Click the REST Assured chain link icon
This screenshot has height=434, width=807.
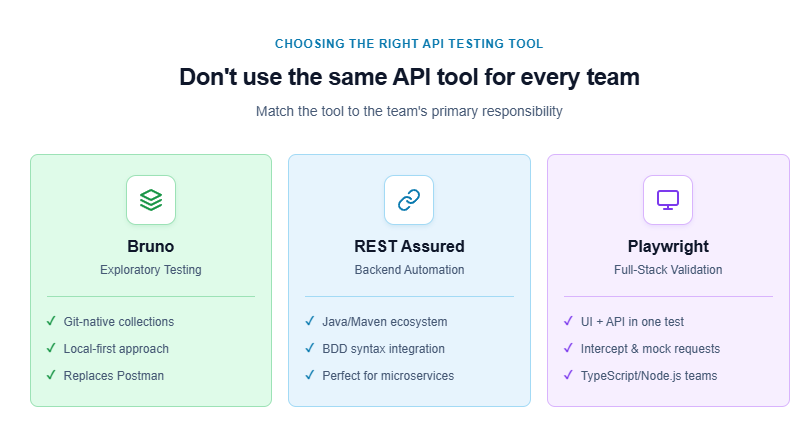[x=409, y=200]
